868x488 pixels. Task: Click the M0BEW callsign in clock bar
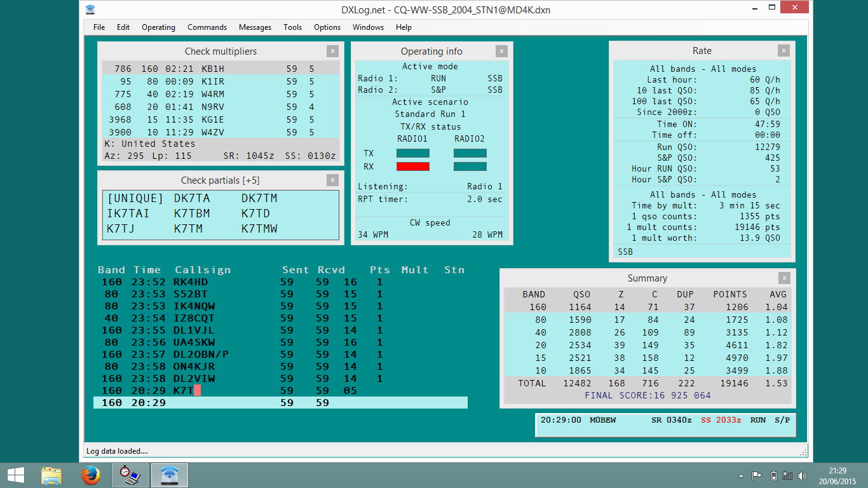point(602,420)
